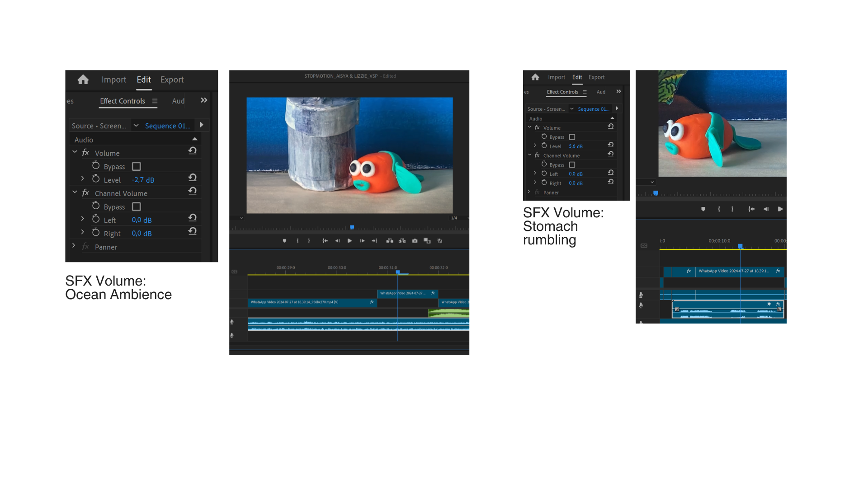Click Level value 5,6 dB in right panel

pyautogui.click(x=575, y=146)
